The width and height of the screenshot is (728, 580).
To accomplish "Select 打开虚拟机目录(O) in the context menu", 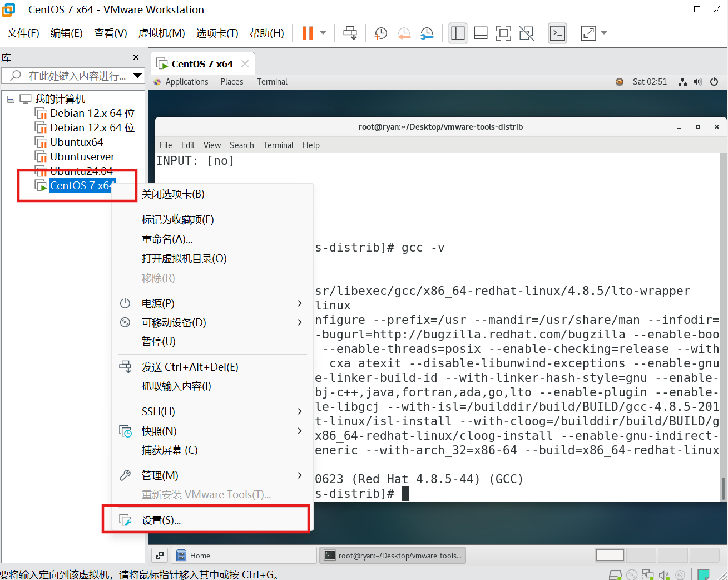I will (212, 259).
